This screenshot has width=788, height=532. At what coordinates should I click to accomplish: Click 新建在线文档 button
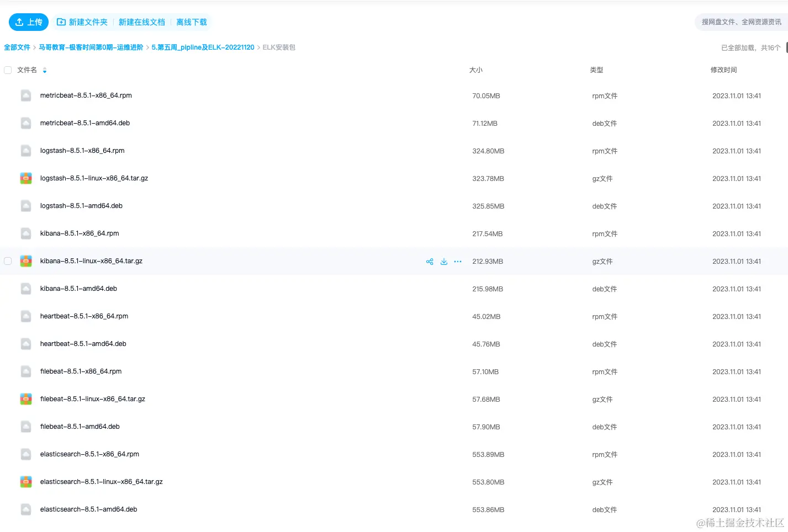pos(142,22)
